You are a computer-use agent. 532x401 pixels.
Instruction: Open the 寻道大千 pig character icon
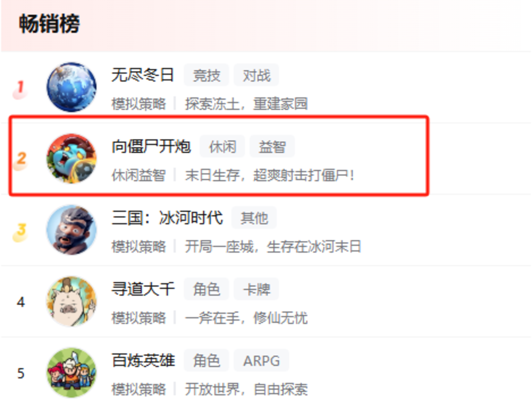[x=71, y=301]
